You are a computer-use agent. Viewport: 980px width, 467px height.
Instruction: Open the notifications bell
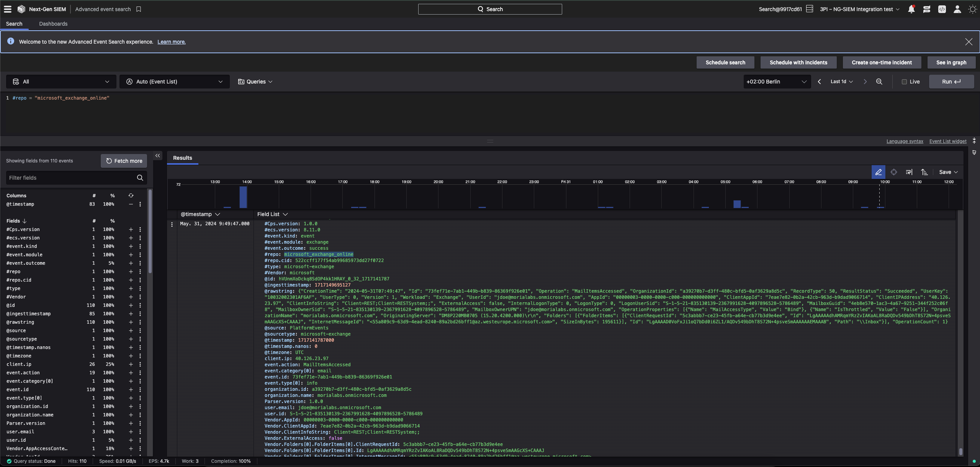pyautogui.click(x=911, y=9)
